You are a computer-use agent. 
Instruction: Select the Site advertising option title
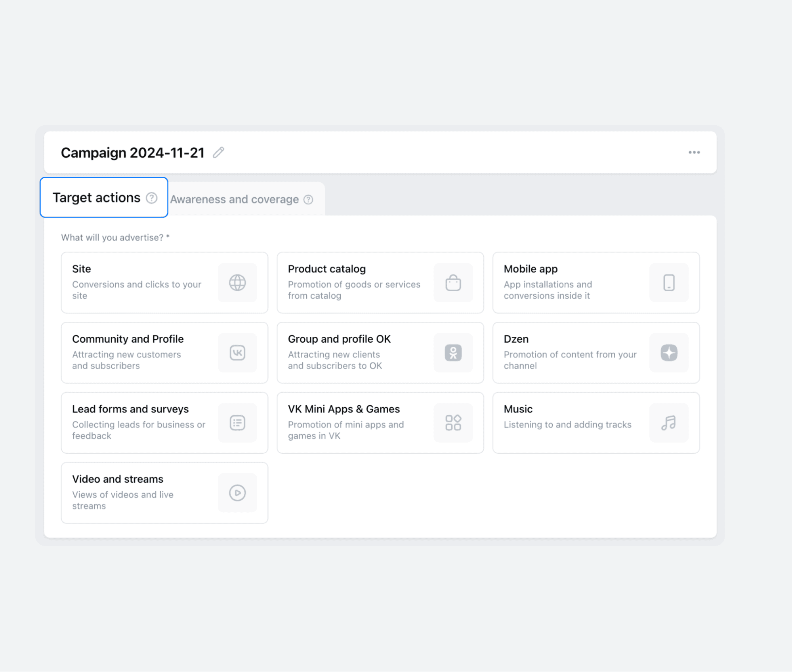82,269
